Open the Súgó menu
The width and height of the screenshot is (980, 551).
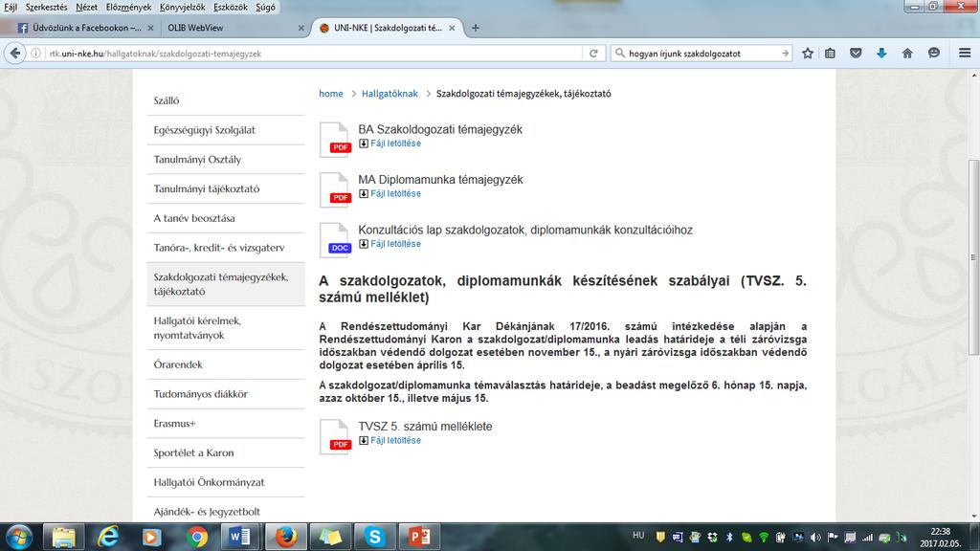pos(265,7)
